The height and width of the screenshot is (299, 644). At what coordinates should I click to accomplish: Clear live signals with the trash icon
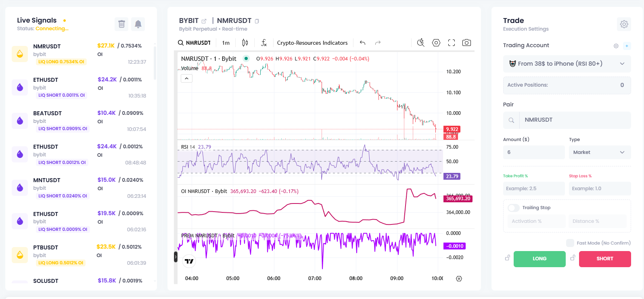pos(121,24)
